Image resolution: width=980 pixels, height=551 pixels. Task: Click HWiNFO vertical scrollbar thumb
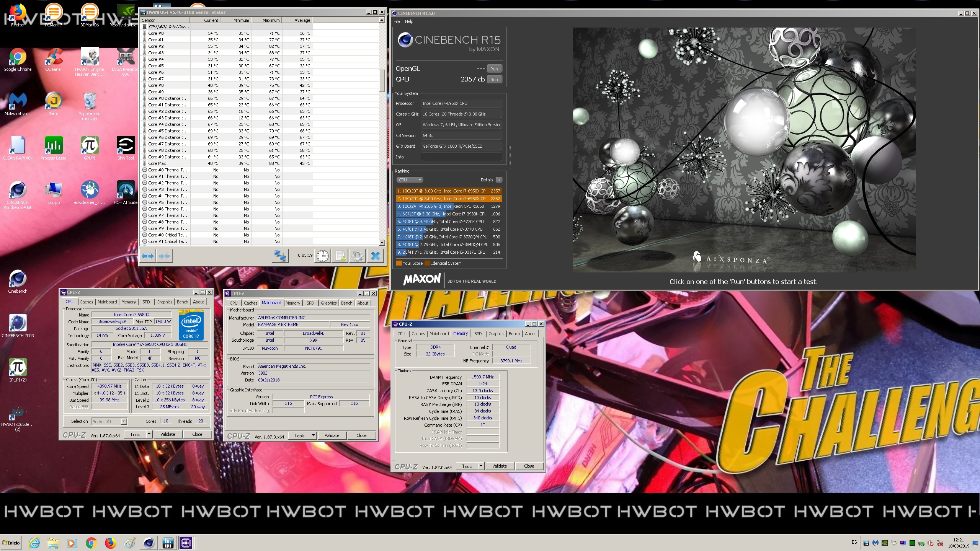tap(382, 80)
